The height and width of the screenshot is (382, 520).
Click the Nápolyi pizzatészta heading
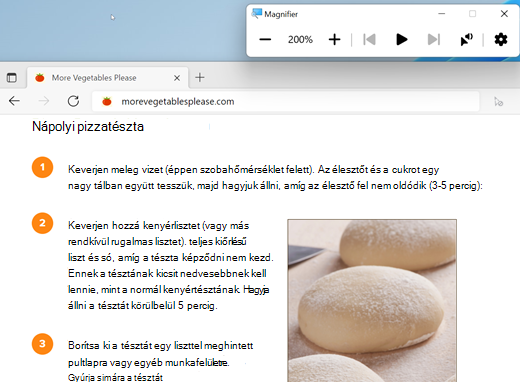point(88,127)
